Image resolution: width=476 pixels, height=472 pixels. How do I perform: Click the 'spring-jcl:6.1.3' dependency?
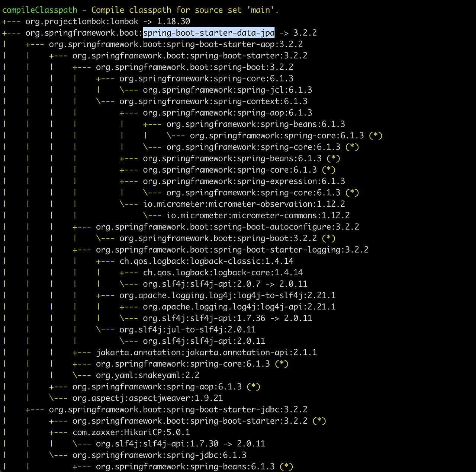228,90
